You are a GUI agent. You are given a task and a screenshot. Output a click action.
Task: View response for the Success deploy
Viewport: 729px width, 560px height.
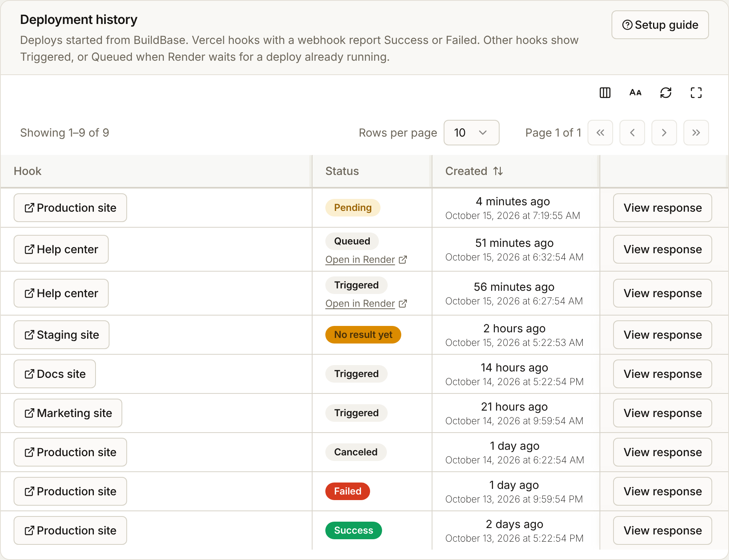[x=663, y=530]
